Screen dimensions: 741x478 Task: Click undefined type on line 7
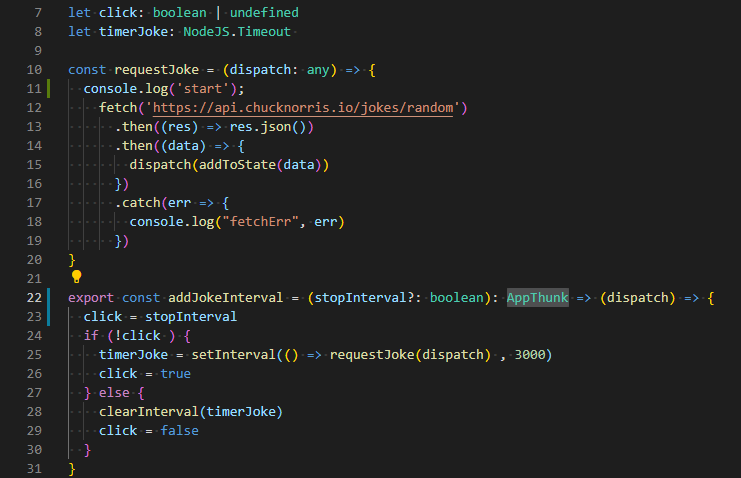pos(264,13)
